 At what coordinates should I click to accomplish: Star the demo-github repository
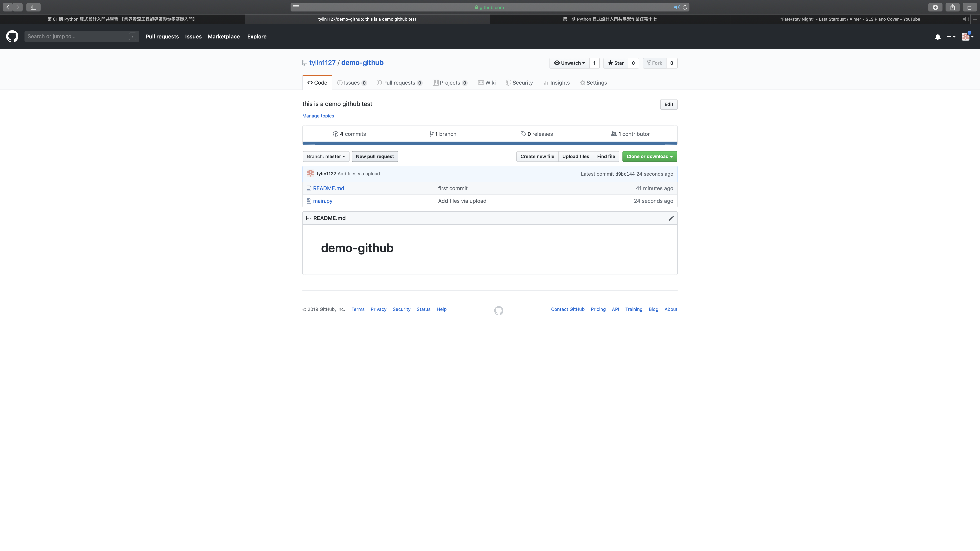pos(616,63)
